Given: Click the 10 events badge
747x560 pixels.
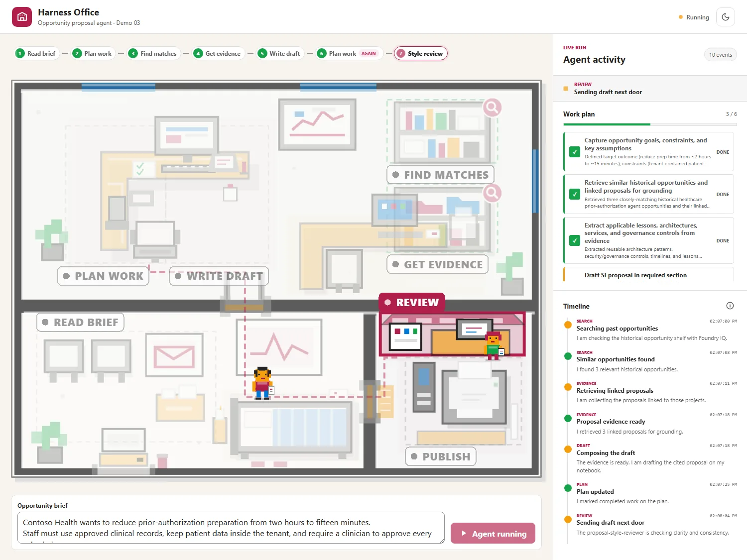Looking at the screenshot, I should click(x=720, y=55).
